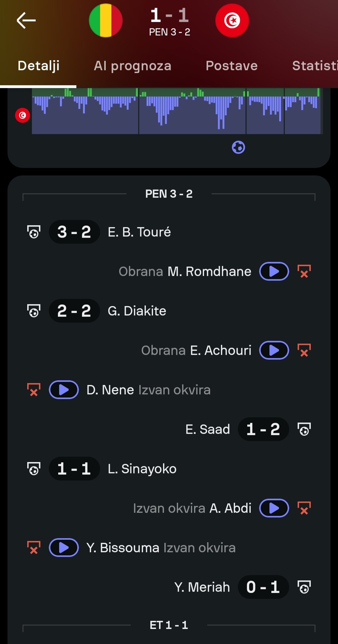Open G. Diakite player link
Image resolution: width=338 pixels, height=644 pixels.
(137, 311)
